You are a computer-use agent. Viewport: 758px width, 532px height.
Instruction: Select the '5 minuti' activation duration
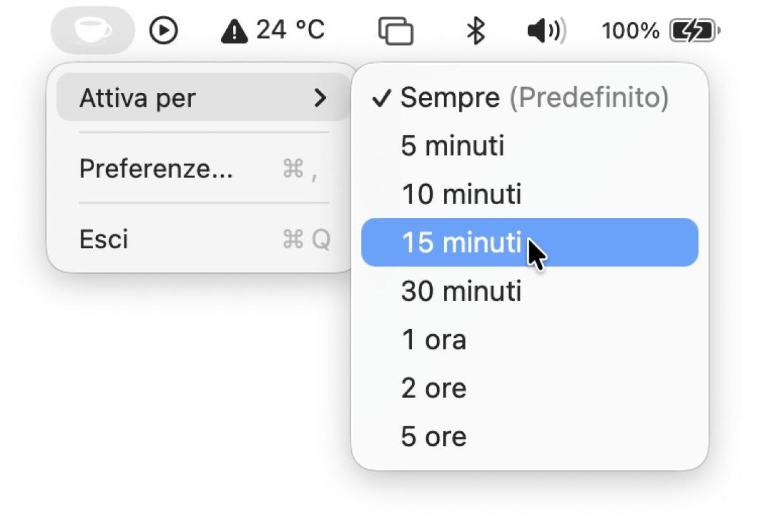pyautogui.click(x=452, y=146)
